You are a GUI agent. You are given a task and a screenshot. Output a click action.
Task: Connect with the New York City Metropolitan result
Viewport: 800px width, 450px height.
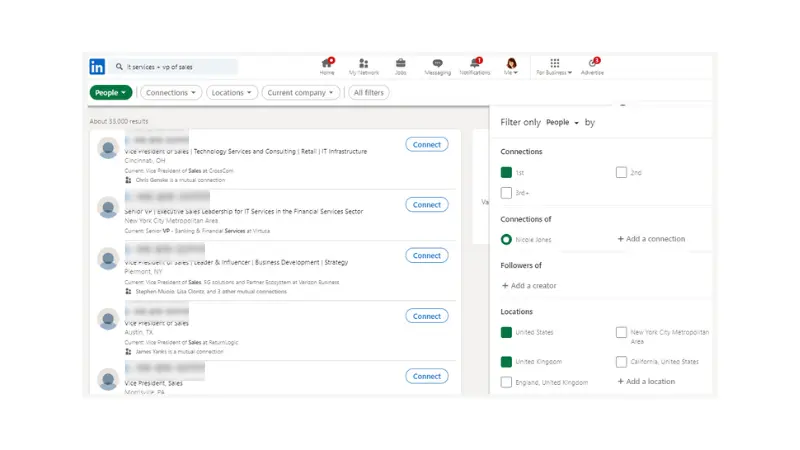tap(427, 205)
